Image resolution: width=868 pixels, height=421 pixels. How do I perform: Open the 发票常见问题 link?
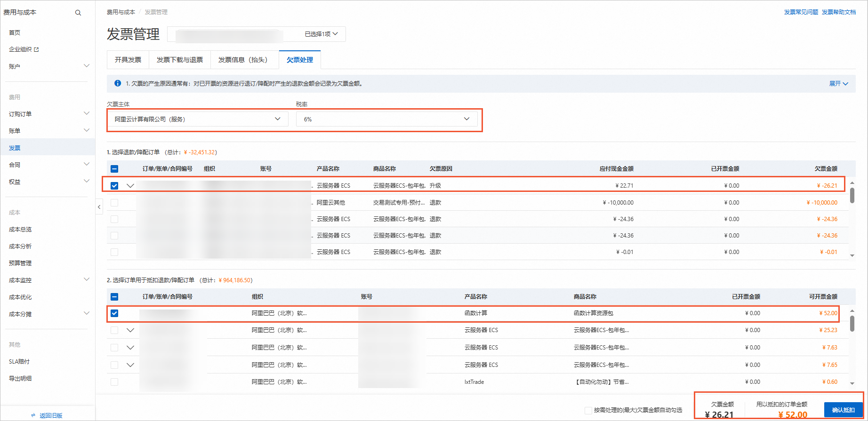click(x=801, y=12)
